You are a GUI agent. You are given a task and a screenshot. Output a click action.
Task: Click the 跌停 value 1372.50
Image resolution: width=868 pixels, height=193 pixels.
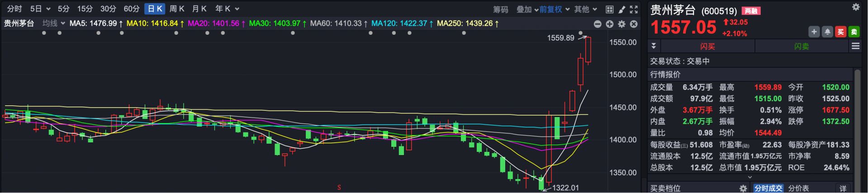pos(835,121)
